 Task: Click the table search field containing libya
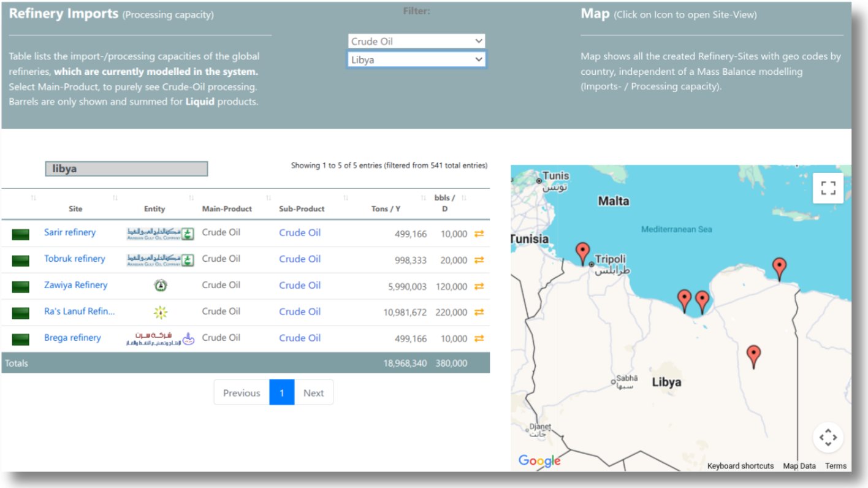(x=126, y=169)
